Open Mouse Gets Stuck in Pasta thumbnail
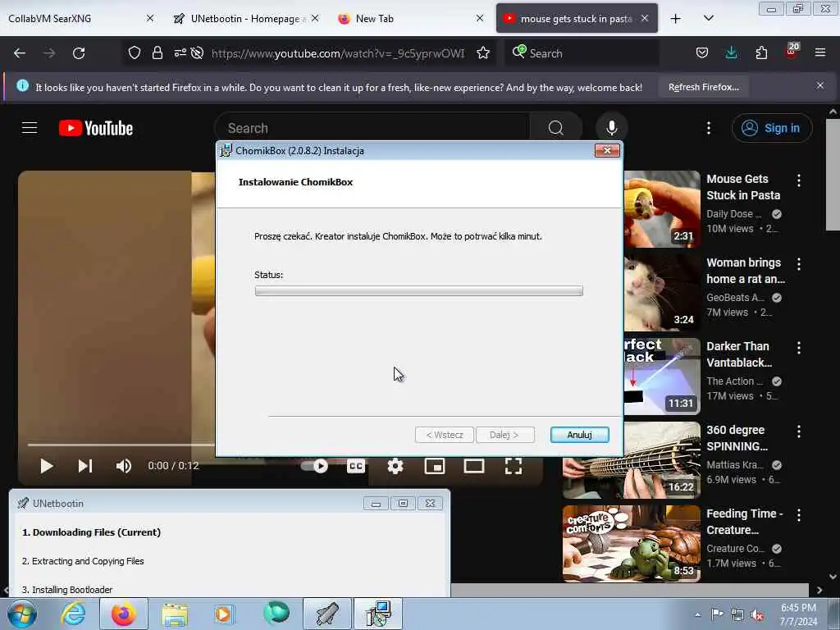This screenshot has width=840, height=630. click(662, 209)
